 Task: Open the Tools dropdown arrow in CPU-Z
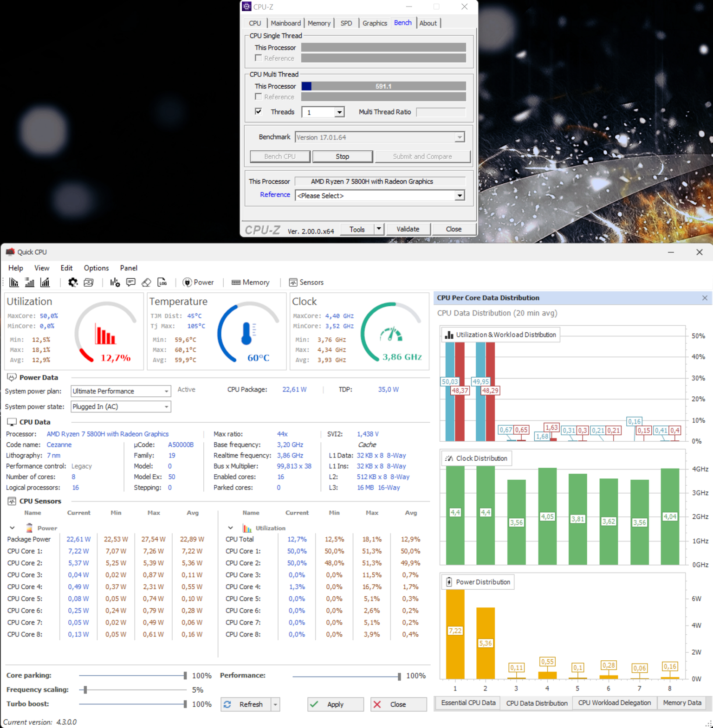(x=379, y=229)
